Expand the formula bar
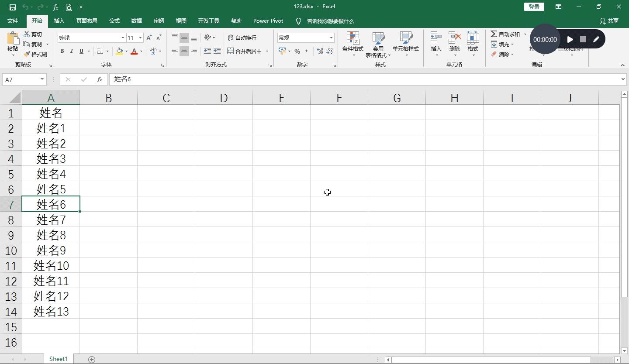 click(623, 79)
